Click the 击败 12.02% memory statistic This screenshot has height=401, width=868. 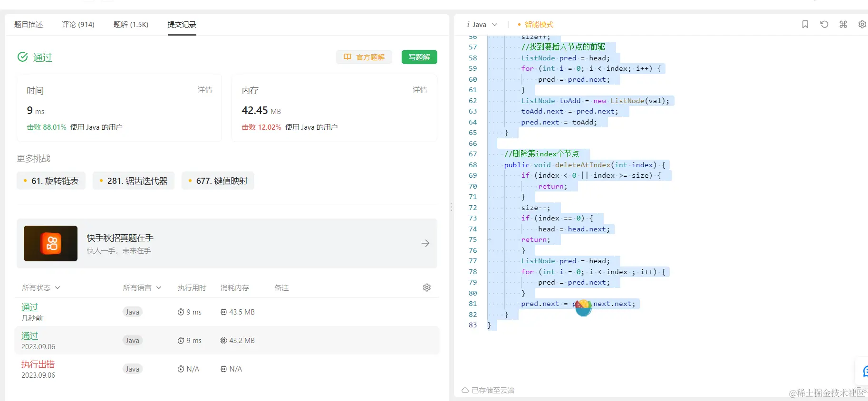coord(261,127)
